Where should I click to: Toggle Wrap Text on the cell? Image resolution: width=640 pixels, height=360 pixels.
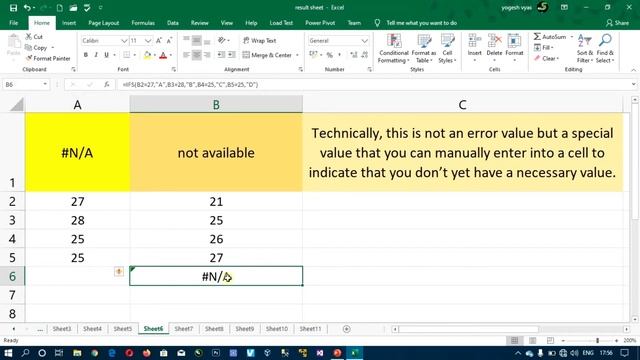coord(260,40)
